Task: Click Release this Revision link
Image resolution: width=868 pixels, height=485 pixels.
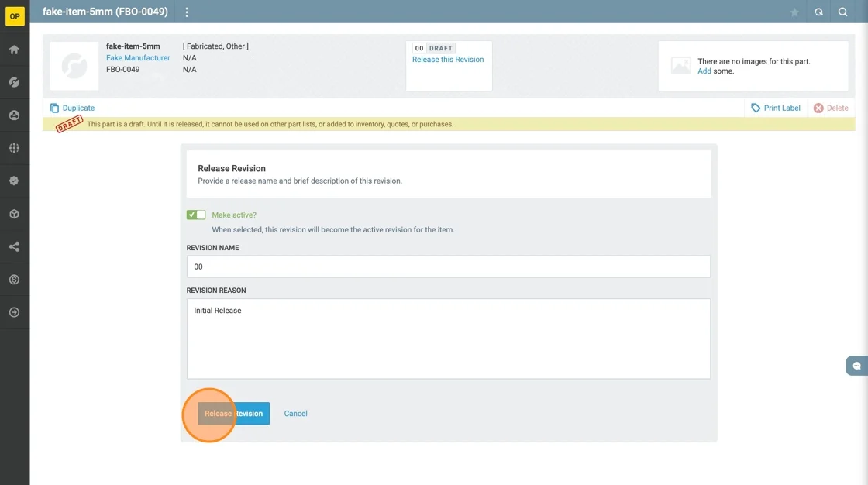Action: coord(448,60)
